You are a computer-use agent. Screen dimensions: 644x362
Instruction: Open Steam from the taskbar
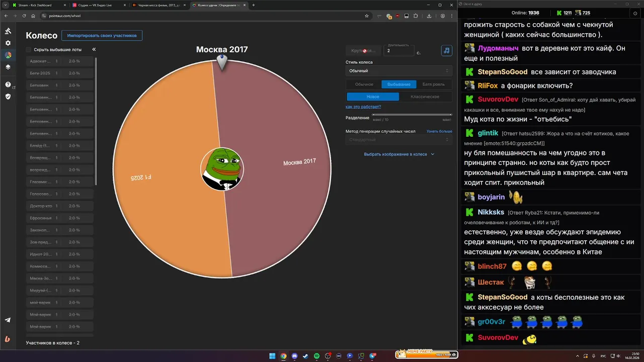point(305,356)
